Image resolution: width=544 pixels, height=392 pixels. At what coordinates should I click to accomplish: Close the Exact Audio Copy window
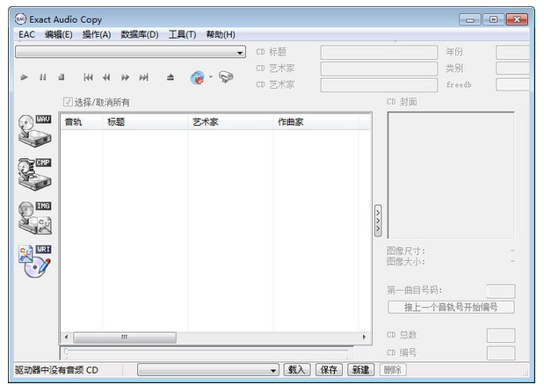[x=517, y=19]
